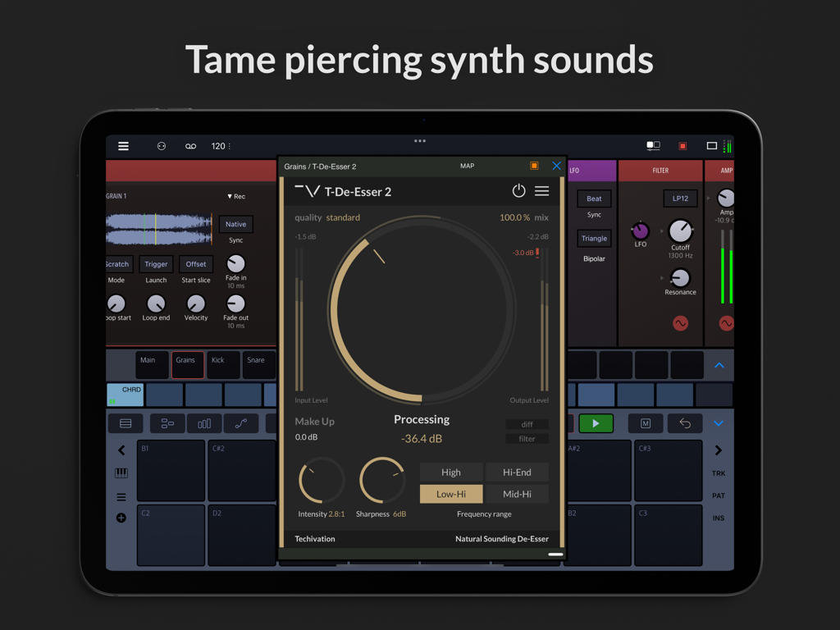The image size is (840, 630).
Task: Toggle the diff option in the plugin
Action: point(527,424)
